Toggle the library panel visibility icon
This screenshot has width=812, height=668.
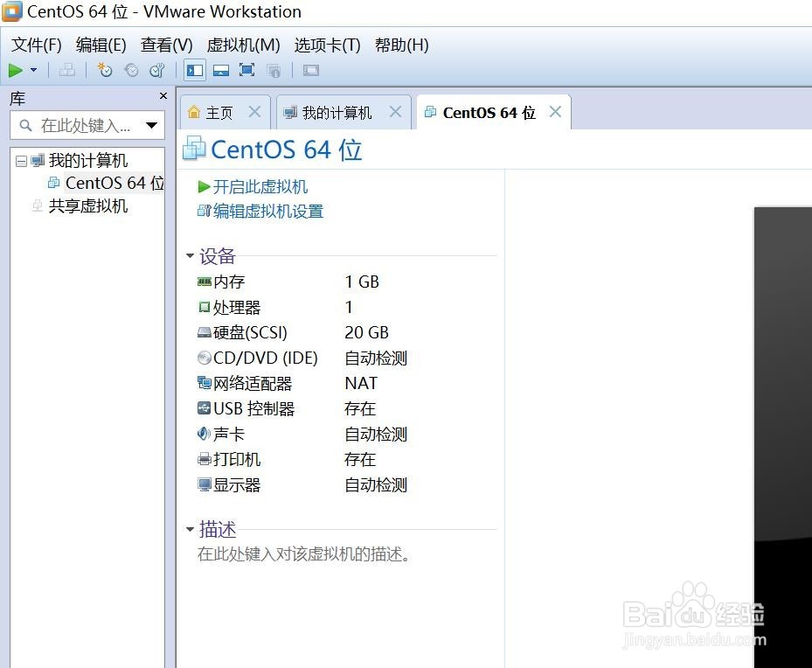194,70
